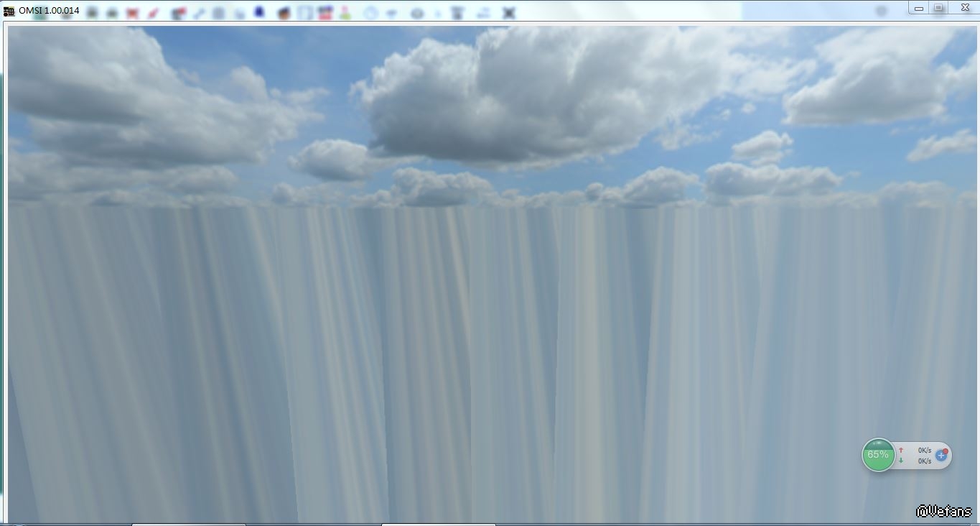Click the OMSI bus icon in title bar

tap(9, 11)
